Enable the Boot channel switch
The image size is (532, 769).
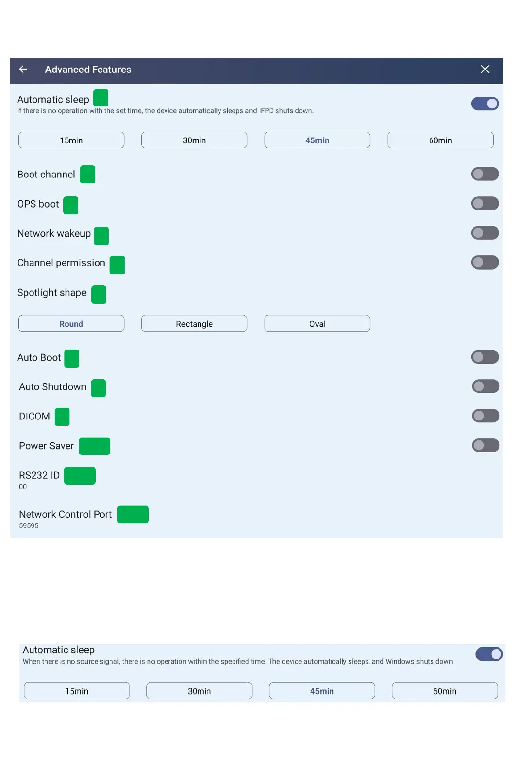click(x=485, y=174)
